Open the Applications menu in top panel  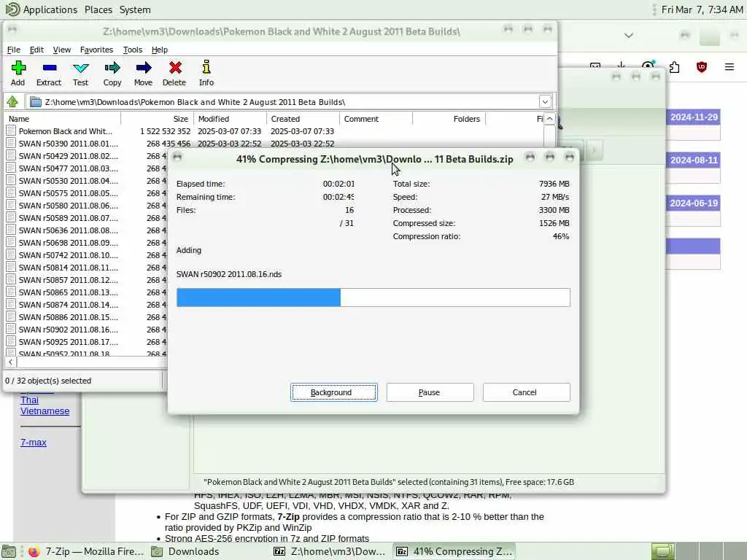pos(50,9)
